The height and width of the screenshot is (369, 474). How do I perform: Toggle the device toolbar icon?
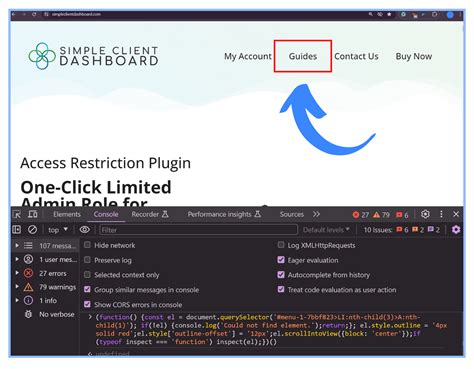pos(33,214)
